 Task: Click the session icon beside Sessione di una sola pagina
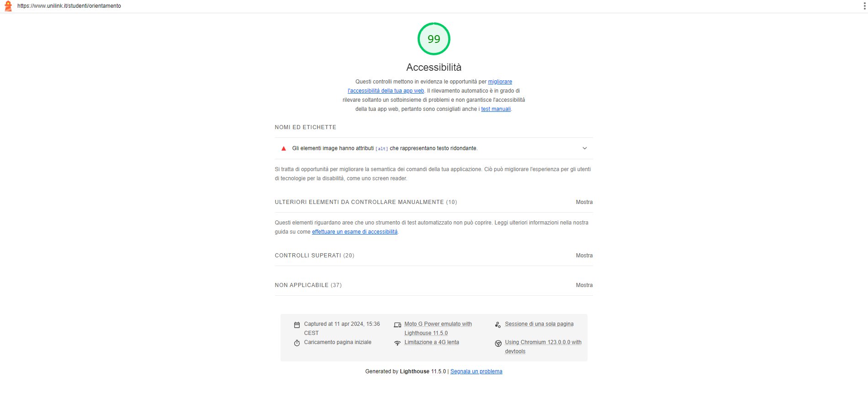coord(498,325)
